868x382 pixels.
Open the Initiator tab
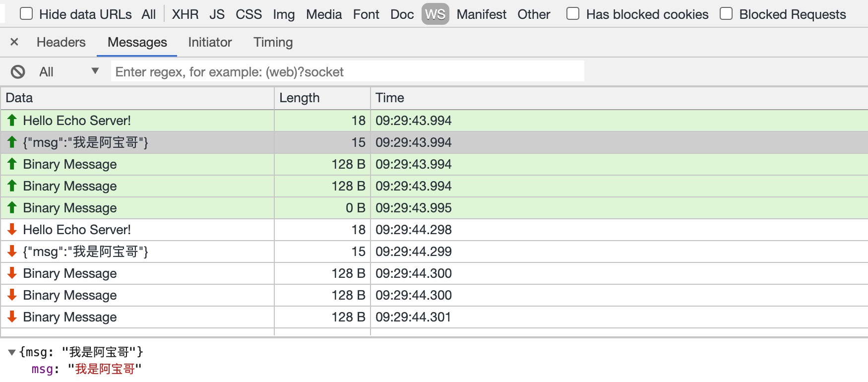pos(210,42)
